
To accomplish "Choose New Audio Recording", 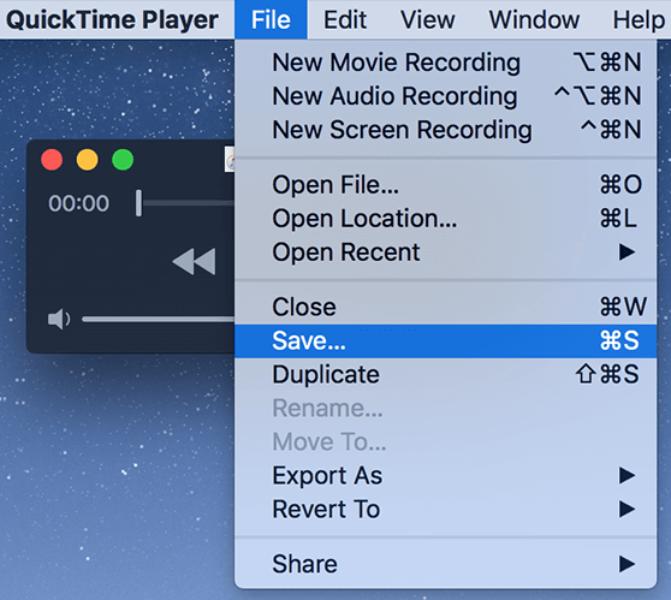I will click(x=445, y=96).
